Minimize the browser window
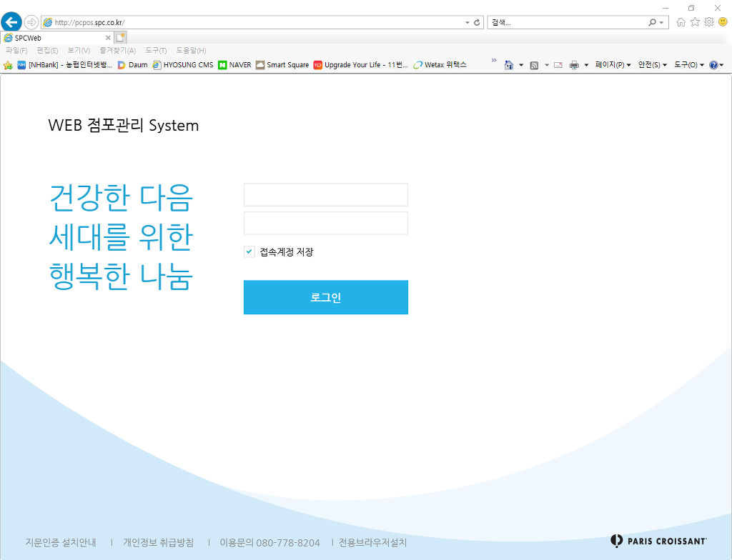This screenshot has width=732, height=560. click(666, 8)
